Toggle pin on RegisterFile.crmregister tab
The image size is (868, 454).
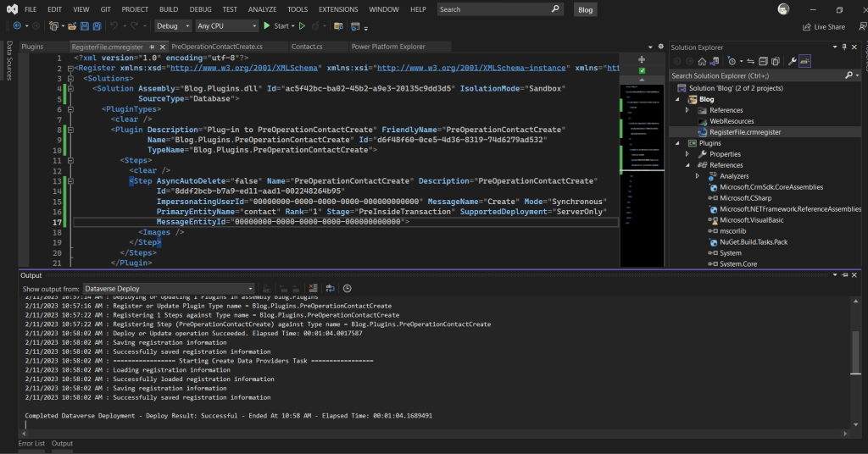coord(152,47)
